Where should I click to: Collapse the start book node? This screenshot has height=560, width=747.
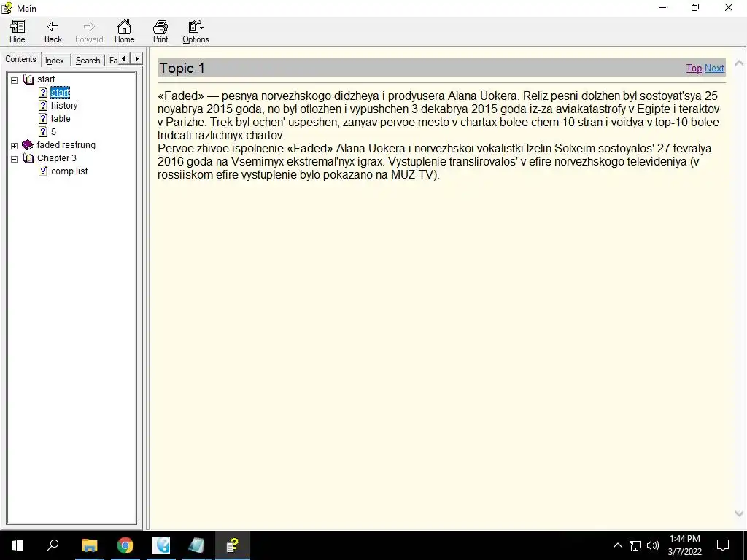(15, 80)
